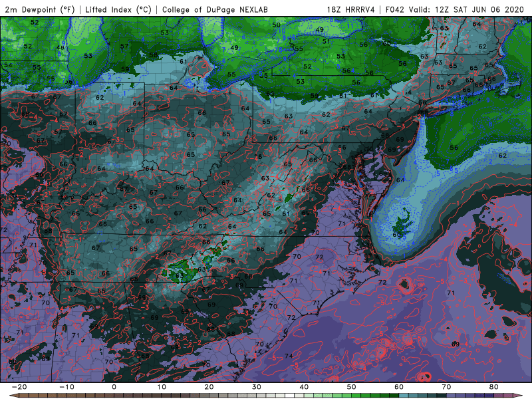
Task: Click the '74' dewpoint value offshore
Action: pyautogui.click(x=289, y=356)
